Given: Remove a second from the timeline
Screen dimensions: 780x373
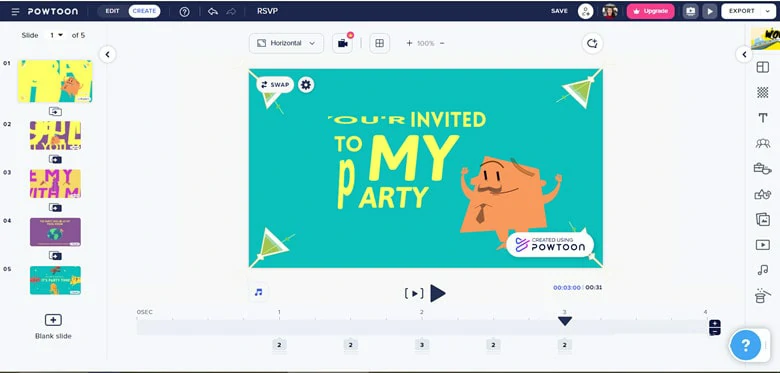Looking at the screenshot, I should point(715,332).
